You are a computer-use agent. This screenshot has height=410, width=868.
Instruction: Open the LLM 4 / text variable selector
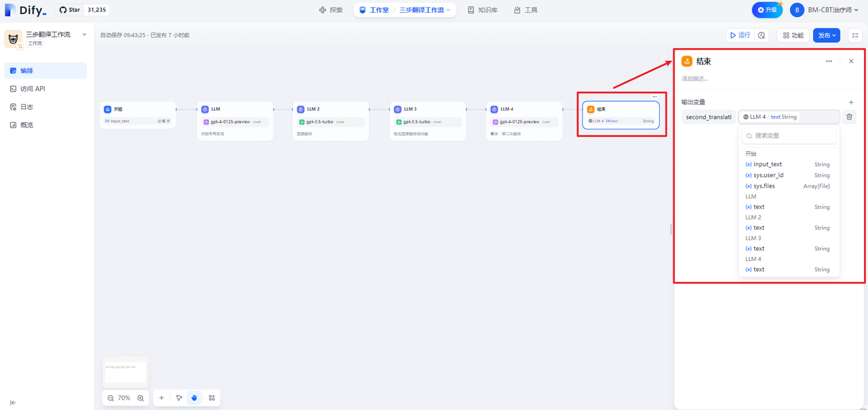click(789, 117)
